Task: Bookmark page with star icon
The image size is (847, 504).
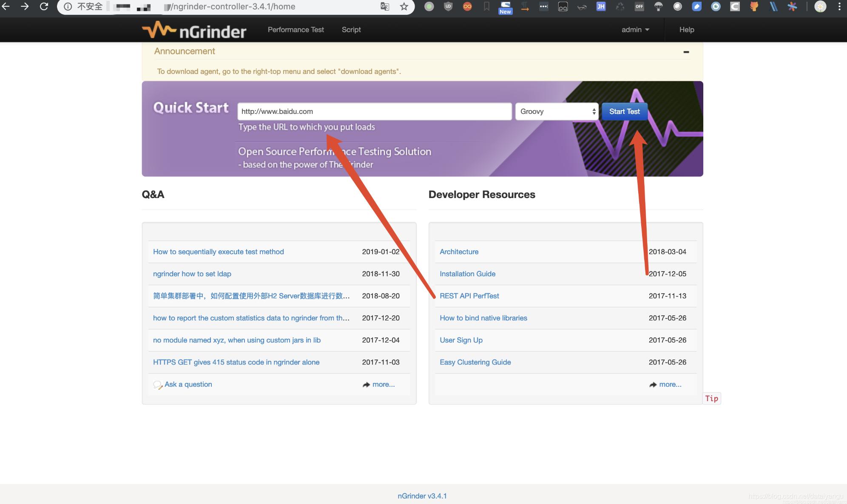Action: point(404,6)
